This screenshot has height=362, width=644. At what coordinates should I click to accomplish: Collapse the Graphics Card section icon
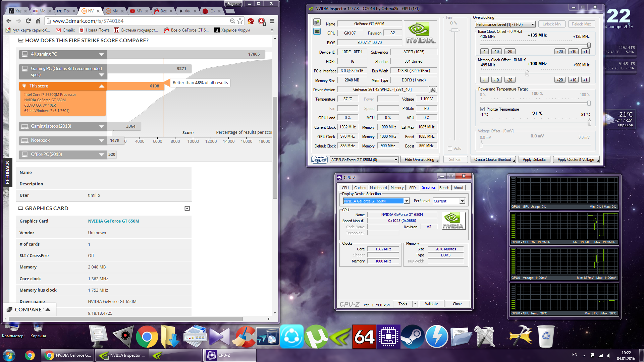coord(187,208)
